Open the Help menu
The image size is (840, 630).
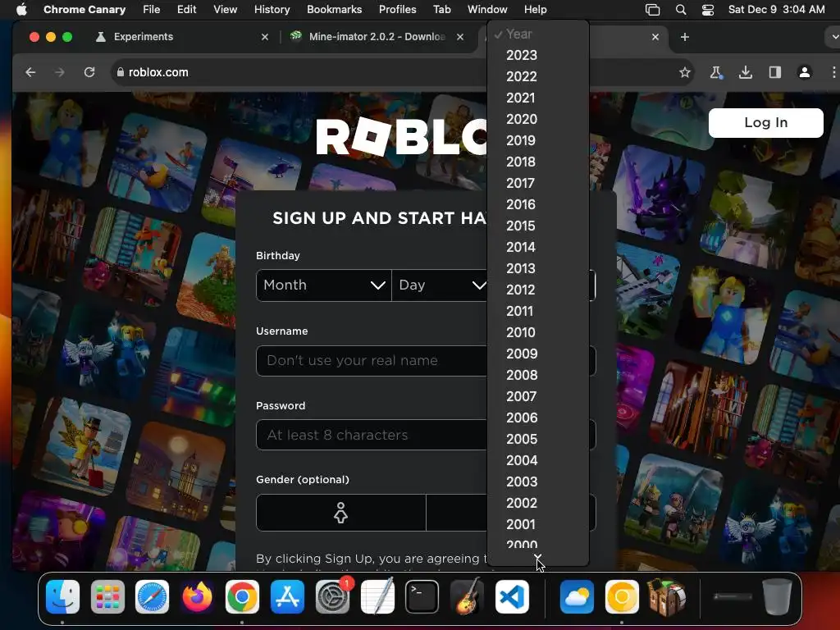tap(535, 10)
